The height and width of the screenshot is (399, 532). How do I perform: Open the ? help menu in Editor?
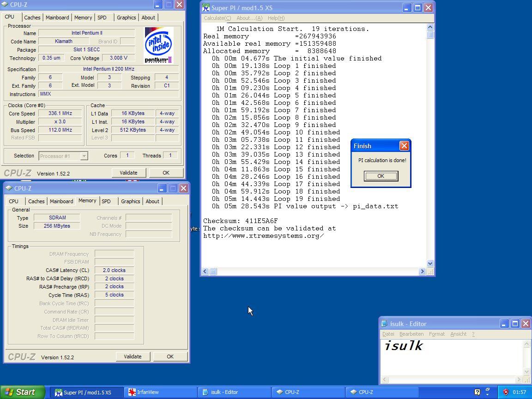coord(473,334)
